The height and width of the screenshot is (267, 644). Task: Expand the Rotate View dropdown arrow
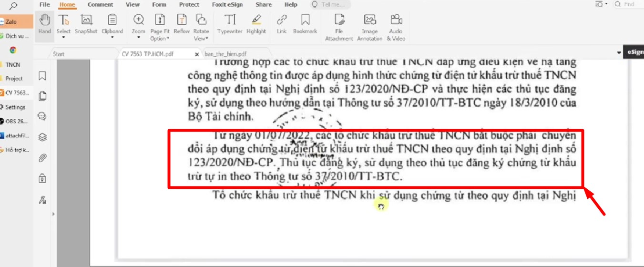pos(208,39)
